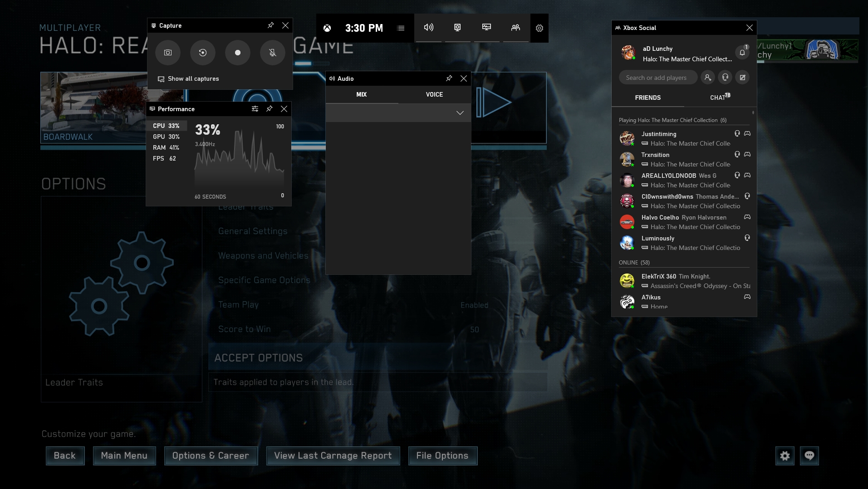868x489 pixels.
Task: Switch to the MIX tab in Audio
Action: pos(362,94)
